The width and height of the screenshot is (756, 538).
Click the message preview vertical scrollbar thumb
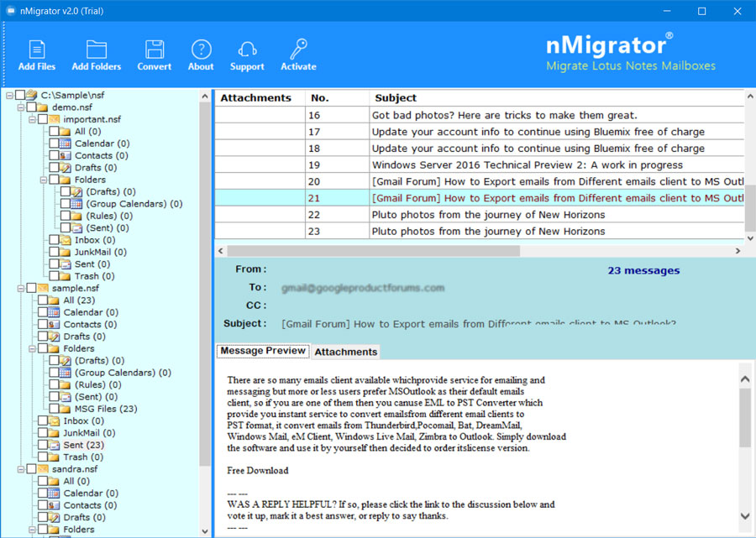click(745, 418)
